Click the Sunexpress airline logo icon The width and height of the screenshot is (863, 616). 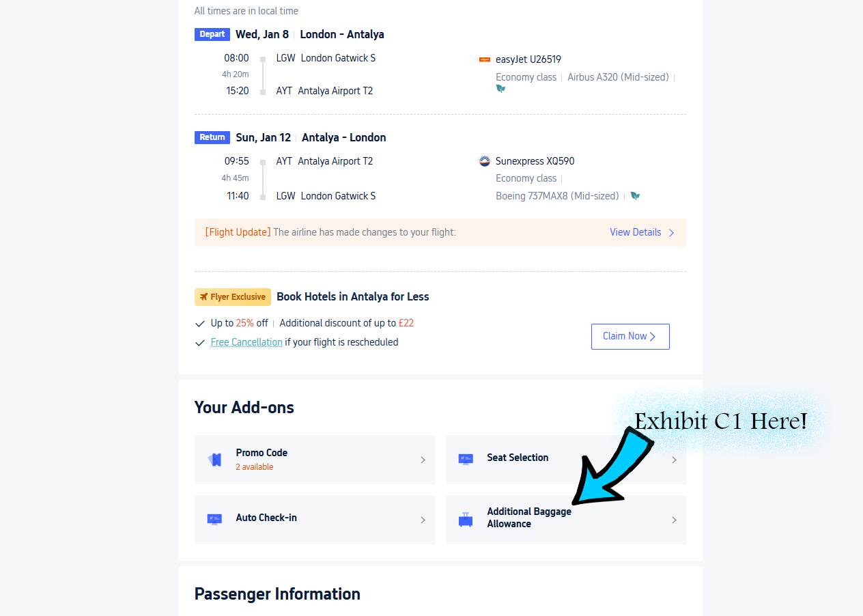tap(485, 162)
